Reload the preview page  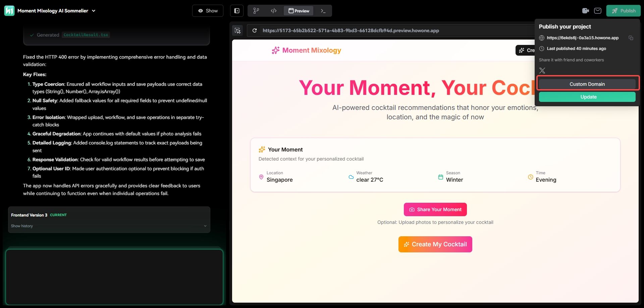point(255,30)
